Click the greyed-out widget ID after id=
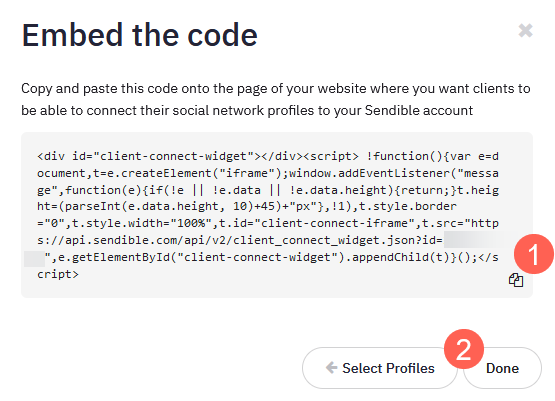The image size is (555, 401). [474, 240]
